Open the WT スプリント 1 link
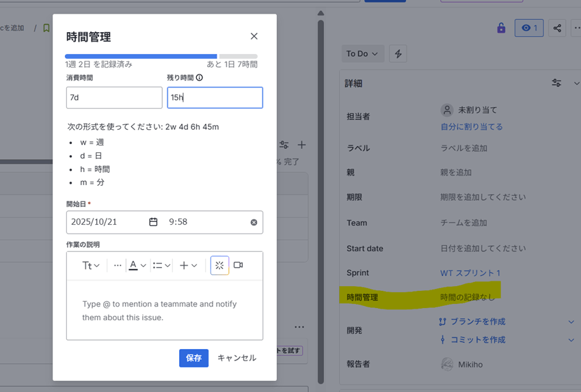The image size is (581, 392). pos(470,273)
